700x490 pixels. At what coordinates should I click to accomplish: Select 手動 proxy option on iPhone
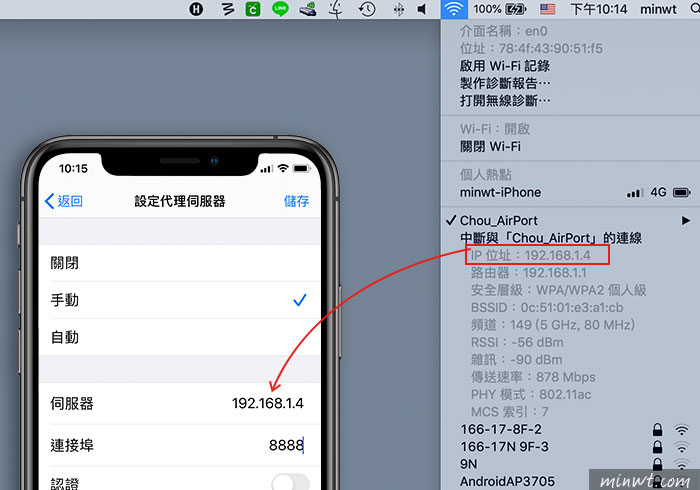179,300
